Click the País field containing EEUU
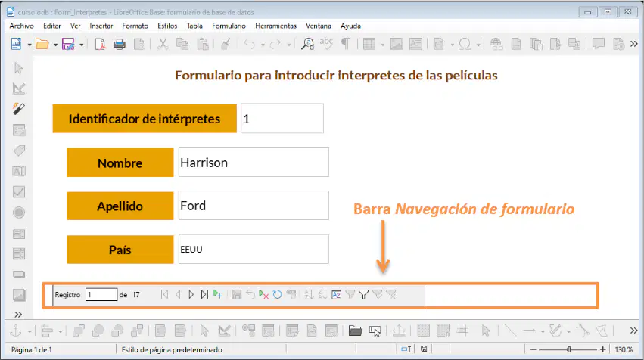644x360 pixels. (x=254, y=249)
